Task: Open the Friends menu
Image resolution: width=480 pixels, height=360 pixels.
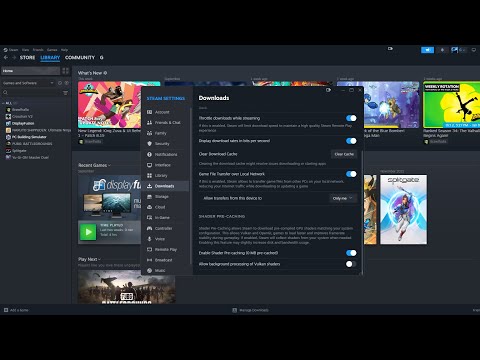Action: (x=38, y=50)
